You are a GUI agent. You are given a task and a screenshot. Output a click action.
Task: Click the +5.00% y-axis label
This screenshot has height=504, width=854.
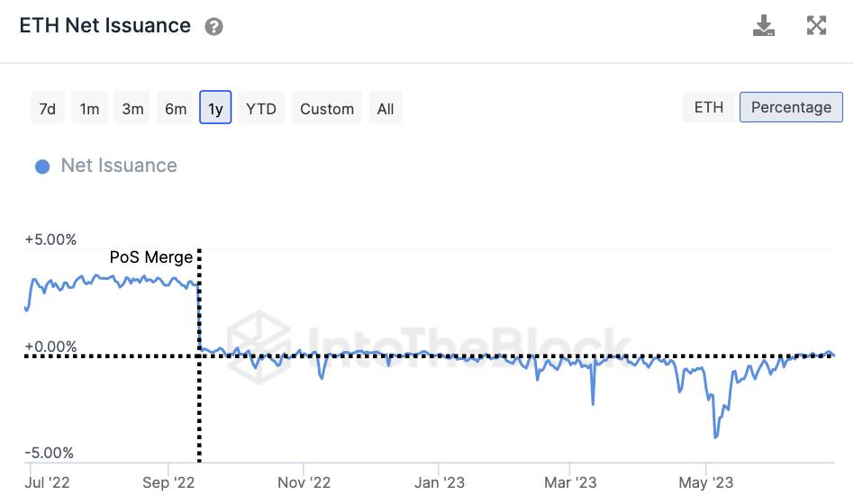coord(50,239)
